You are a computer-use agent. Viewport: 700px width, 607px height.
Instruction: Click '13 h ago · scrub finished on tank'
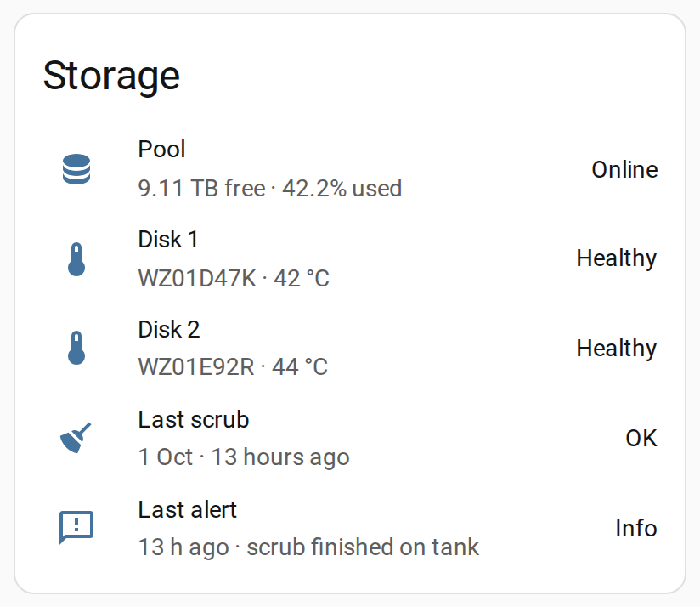pyautogui.click(x=308, y=548)
